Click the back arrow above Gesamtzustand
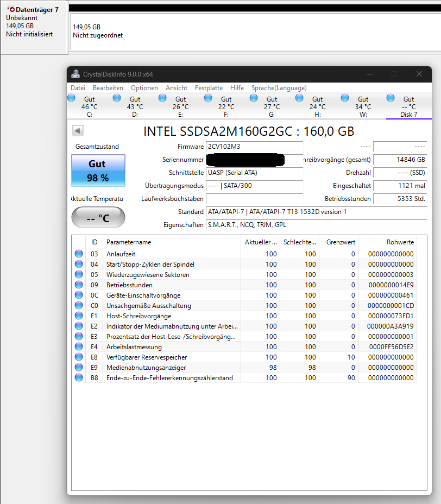Viewport: 441px width, 504px height. [x=77, y=130]
